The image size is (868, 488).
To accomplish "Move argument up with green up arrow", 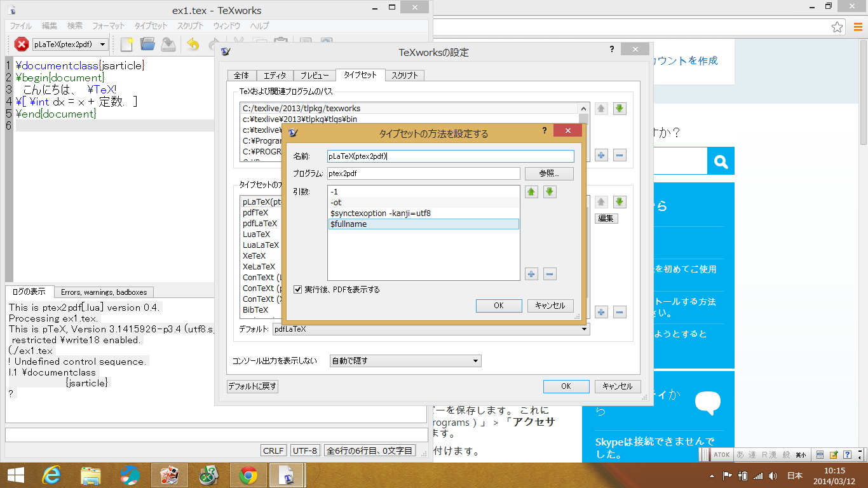I will (x=532, y=192).
